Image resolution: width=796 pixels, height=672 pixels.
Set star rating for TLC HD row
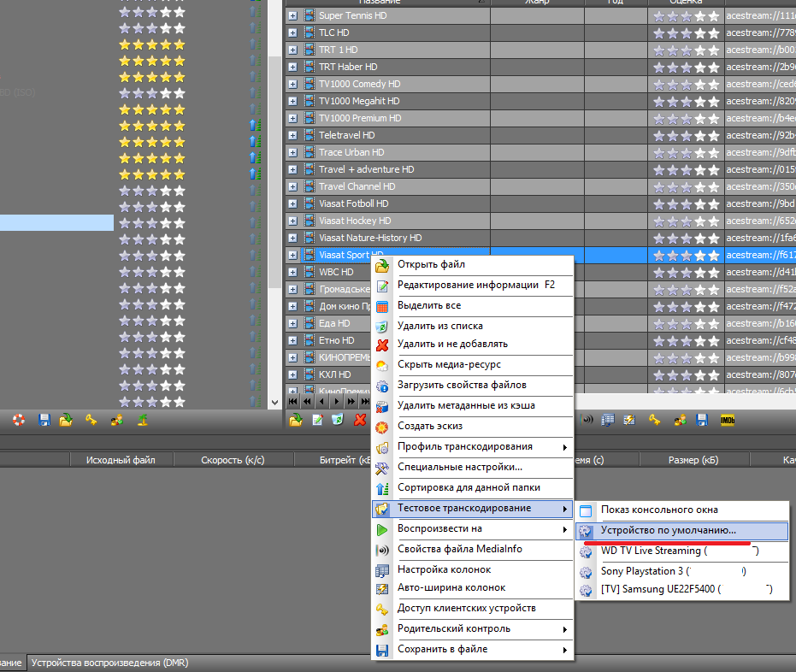(685, 32)
